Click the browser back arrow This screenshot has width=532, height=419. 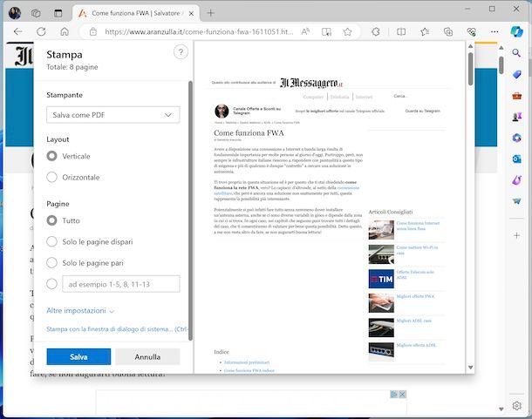(18, 31)
